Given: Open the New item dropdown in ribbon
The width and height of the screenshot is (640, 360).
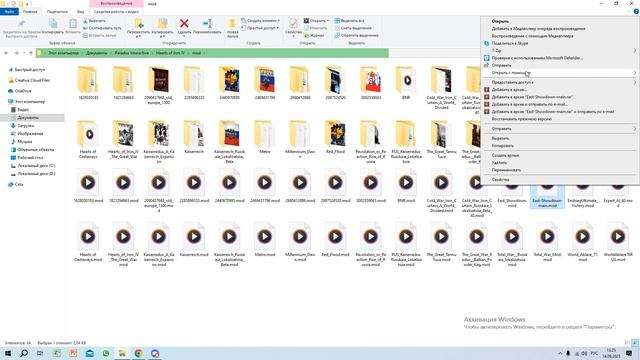Looking at the screenshot, I should 260,20.
